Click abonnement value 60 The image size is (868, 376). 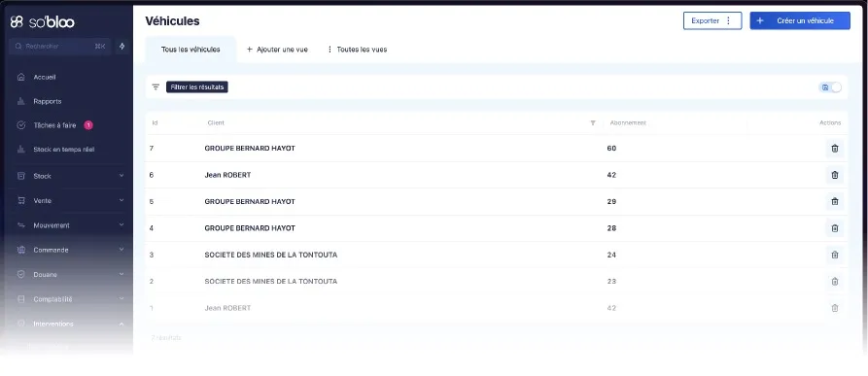click(x=611, y=149)
